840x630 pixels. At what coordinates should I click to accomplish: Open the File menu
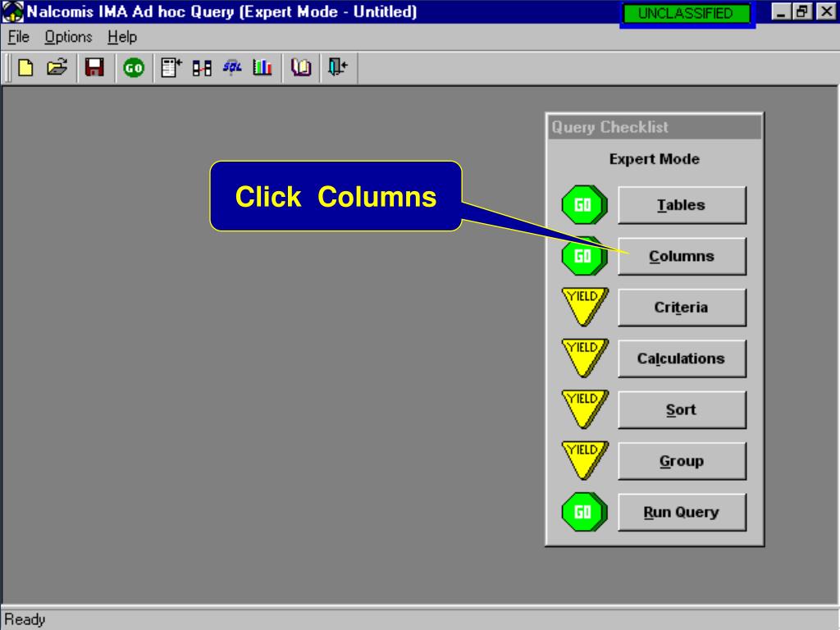(18, 37)
